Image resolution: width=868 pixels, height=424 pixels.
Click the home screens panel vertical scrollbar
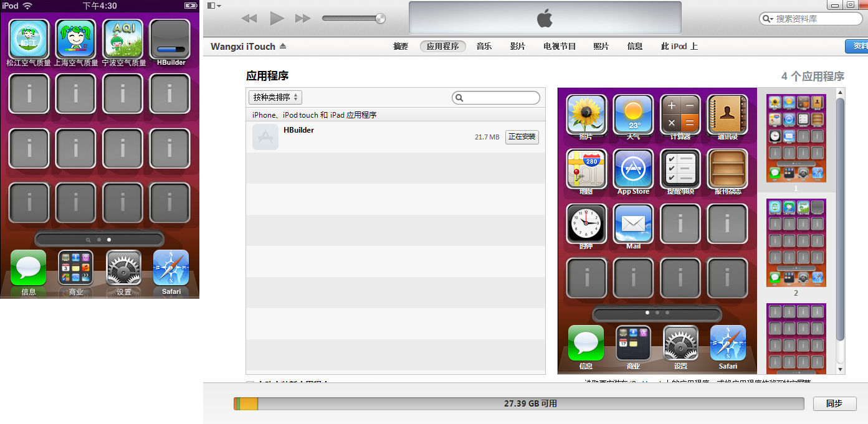(840, 218)
